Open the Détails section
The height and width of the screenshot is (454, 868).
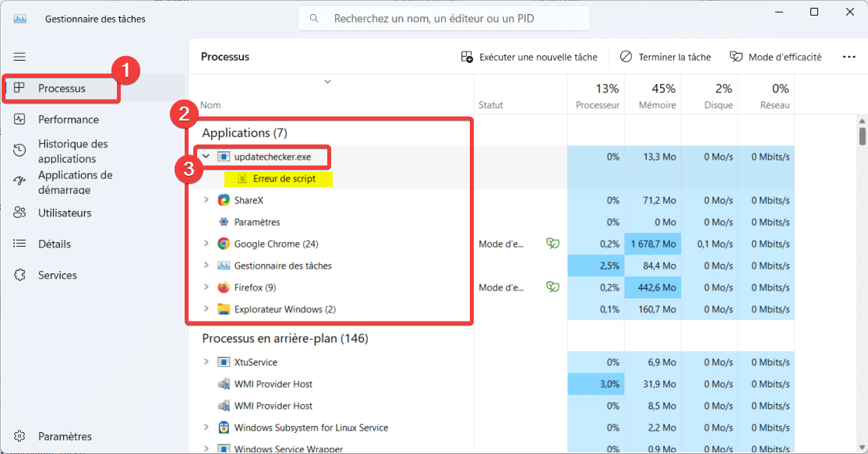57,244
